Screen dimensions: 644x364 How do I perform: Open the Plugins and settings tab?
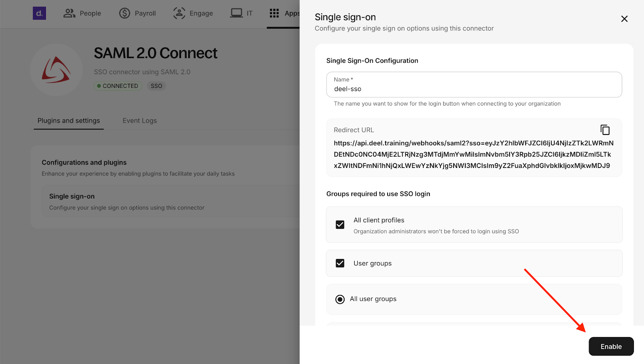[69, 121]
